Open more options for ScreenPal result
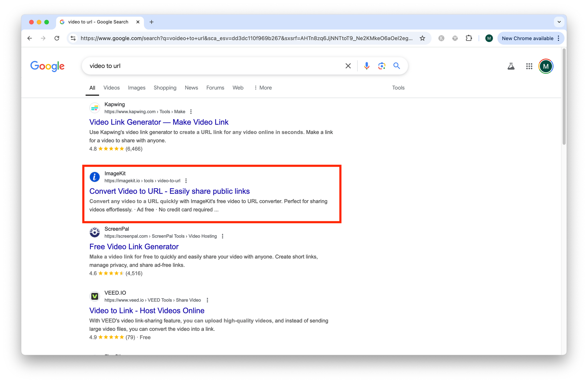The image size is (588, 383). (x=223, y=236)
